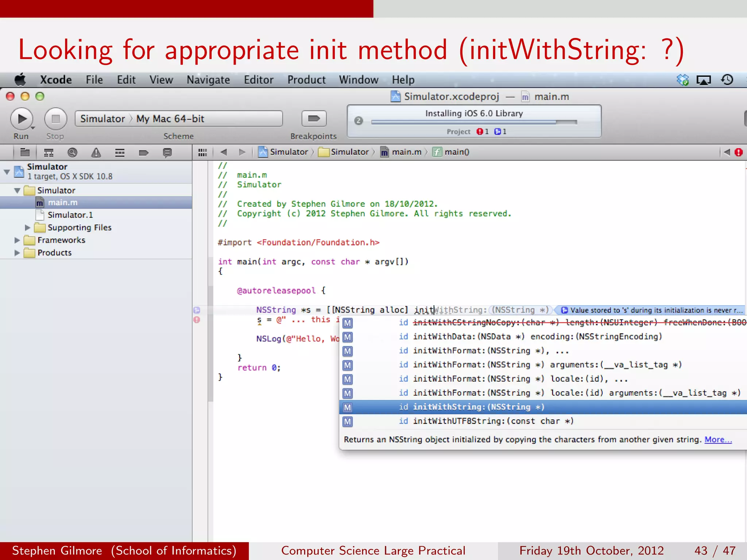This screenshot has width=747, height=560.
Task: Select initWithString:(NSString *) completion
Action: 543,407
